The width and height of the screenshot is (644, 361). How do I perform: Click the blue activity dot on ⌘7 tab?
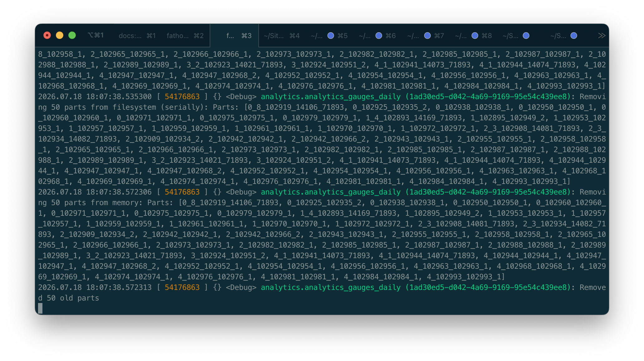427,36
